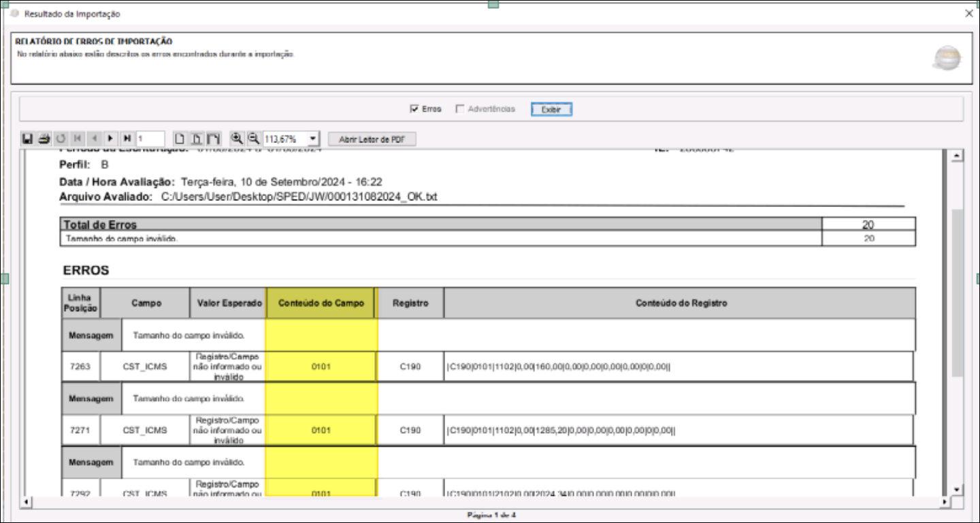Viewport: 980px width, 523px height.
Task: Click the Valor Esperado column header
Action: (228, 303)
